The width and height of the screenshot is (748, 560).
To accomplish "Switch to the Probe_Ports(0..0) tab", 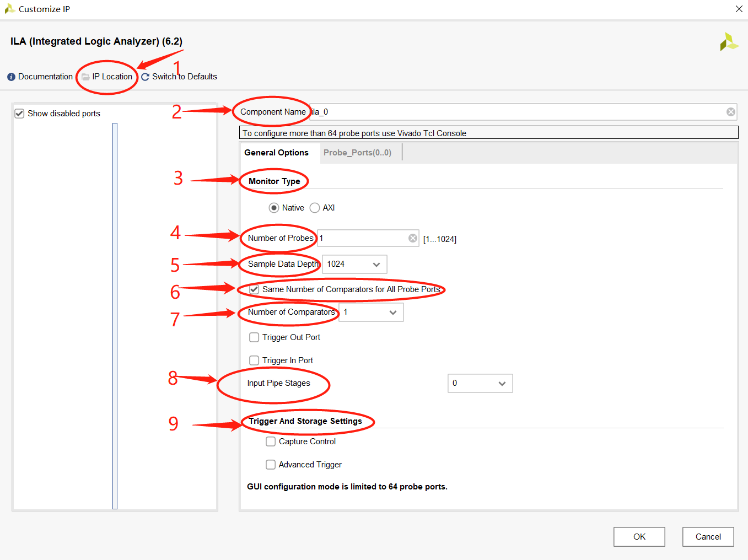I will (357, 153).
